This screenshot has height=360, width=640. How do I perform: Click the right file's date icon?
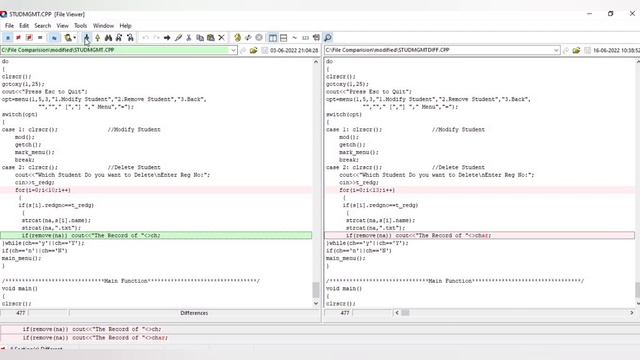tap(587, 50)
